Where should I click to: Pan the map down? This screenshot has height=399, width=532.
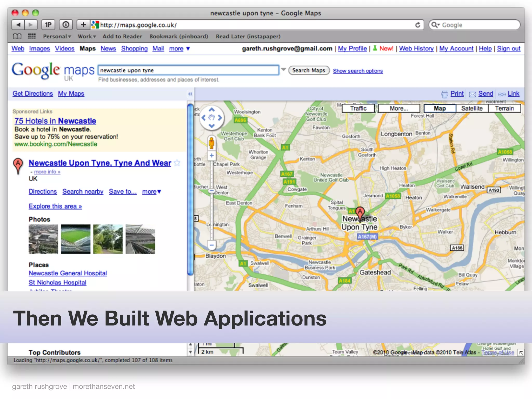(212, 126)
